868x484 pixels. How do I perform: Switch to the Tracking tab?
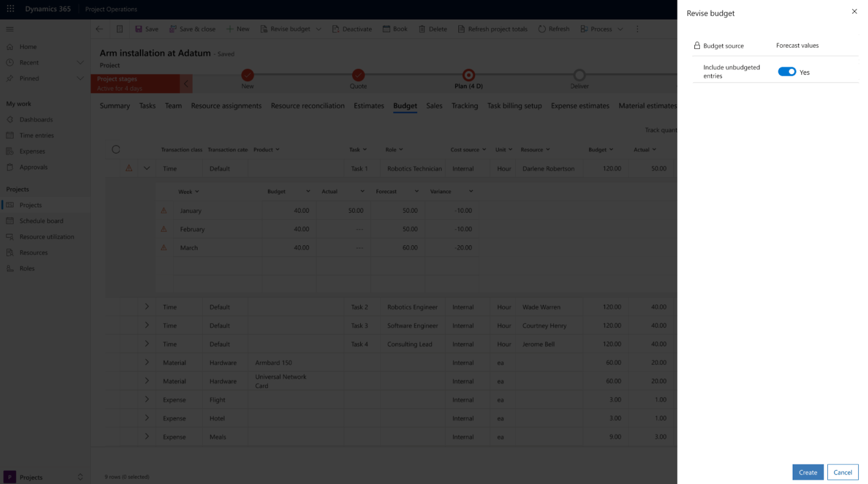coord(465,106)
